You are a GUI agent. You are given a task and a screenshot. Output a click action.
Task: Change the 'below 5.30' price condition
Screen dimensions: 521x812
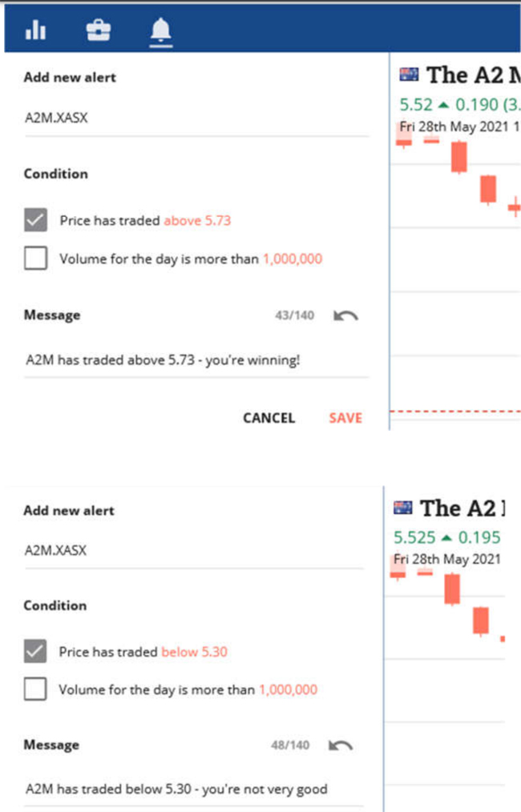pyautogui.click(x=195, y=652)
